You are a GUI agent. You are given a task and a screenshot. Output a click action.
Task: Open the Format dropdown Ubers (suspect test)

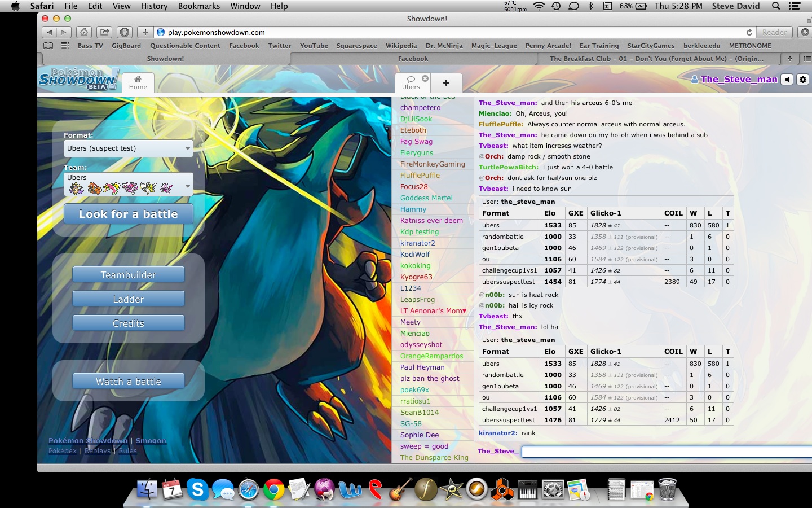[x=129, y=148]
